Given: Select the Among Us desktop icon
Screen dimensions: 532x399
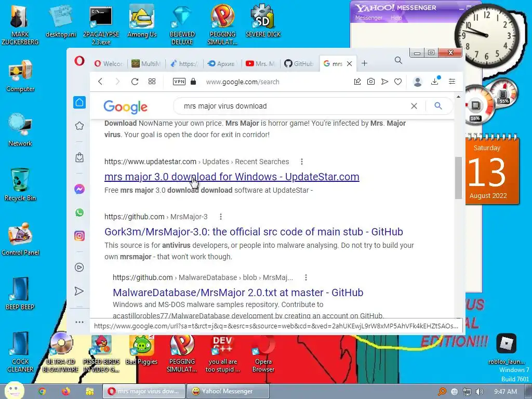Looking at the screenshot, I should [x=142, y=21].
